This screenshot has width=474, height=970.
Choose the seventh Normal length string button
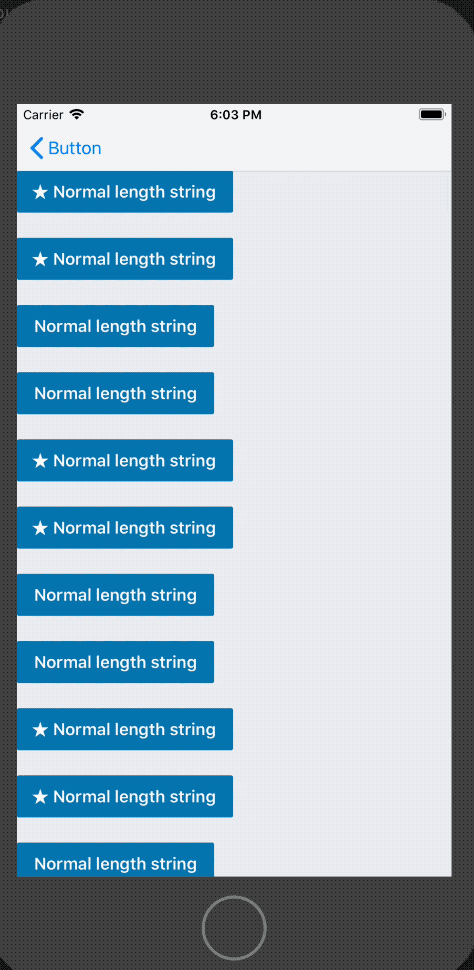pyautogui.click(x=115, y=594)
